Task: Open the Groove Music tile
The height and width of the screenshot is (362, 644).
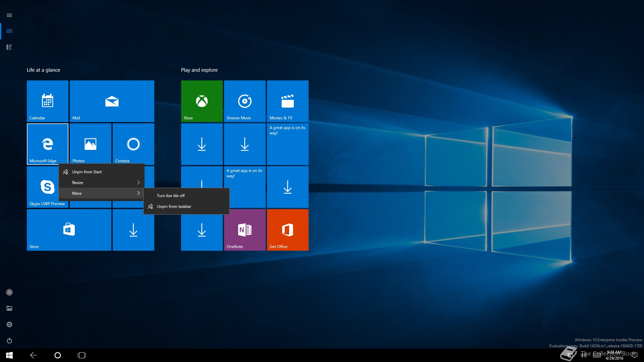Action: (x=245, y=101)
